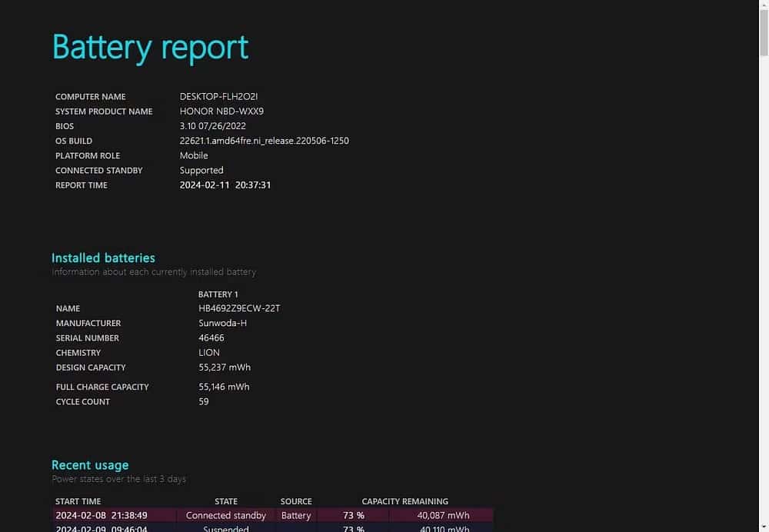769x532 pixels.
Task: Click the Installed batteries section heading
Action: click(103, 258)
